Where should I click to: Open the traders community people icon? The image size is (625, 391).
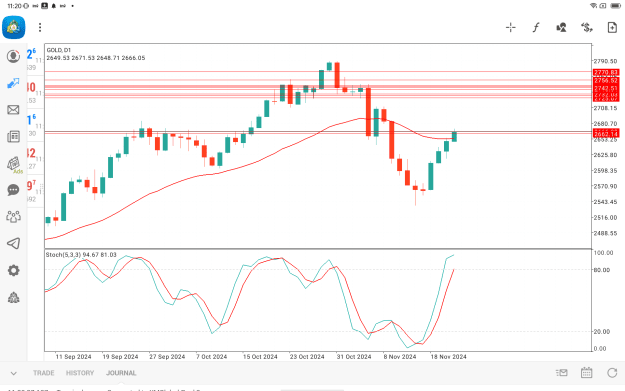point(13,217)
